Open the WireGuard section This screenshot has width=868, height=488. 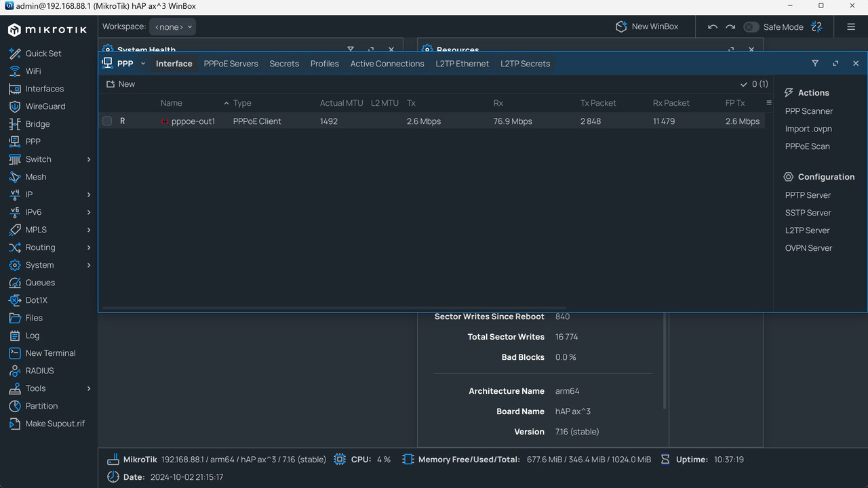[x=45, y=106]
